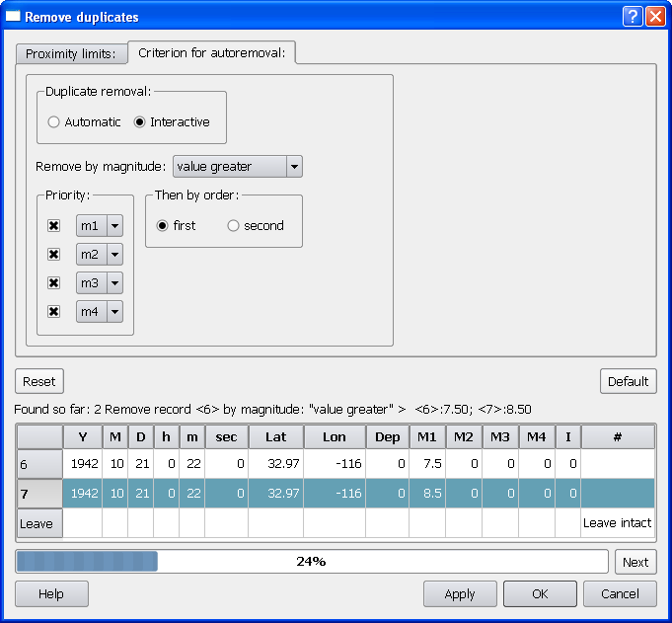672x623 pixels.
Task: Switch to the Proximity limits tab
Action: pyautogui.click(x=71, y=53)
